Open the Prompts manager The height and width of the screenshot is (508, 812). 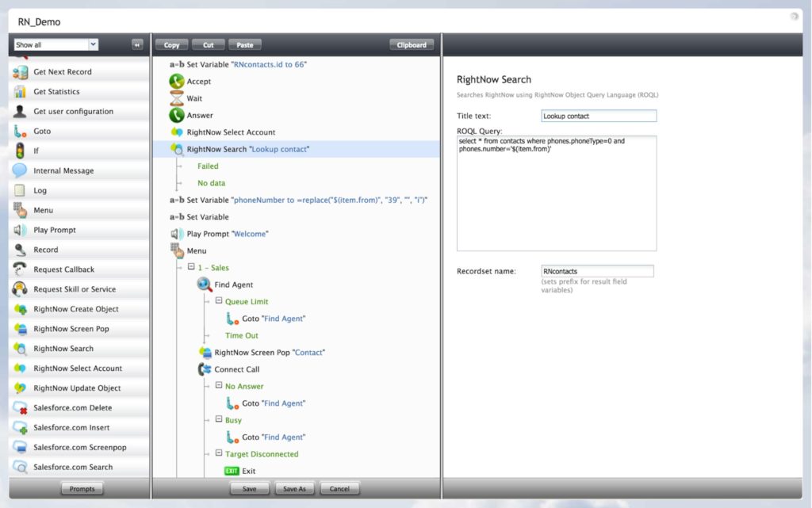coord(82,489)
